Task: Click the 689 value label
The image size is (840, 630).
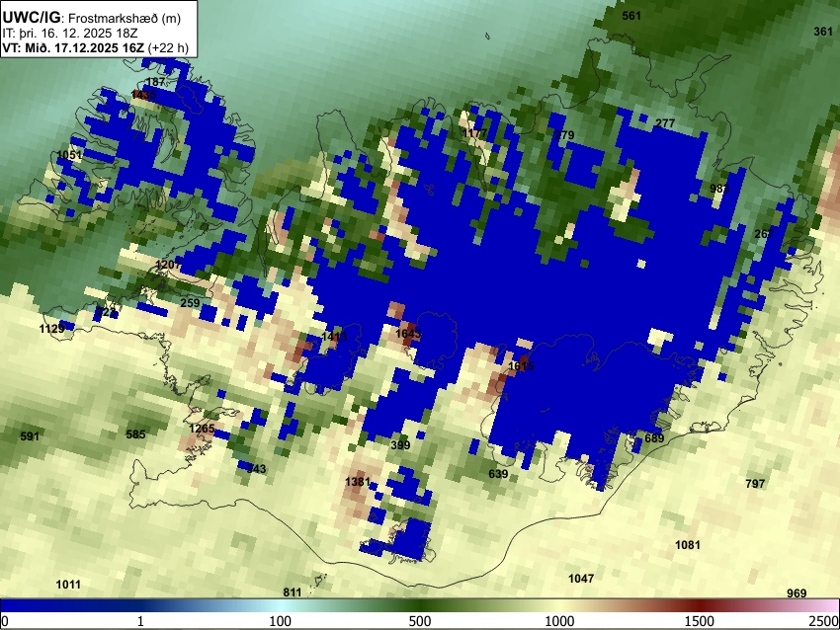Action: pos(654,438)
